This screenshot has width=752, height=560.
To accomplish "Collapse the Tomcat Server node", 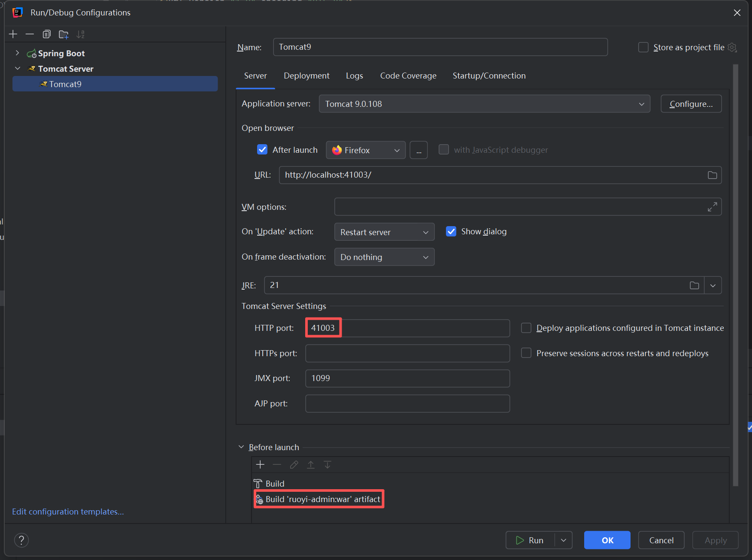I will (18, 68).
